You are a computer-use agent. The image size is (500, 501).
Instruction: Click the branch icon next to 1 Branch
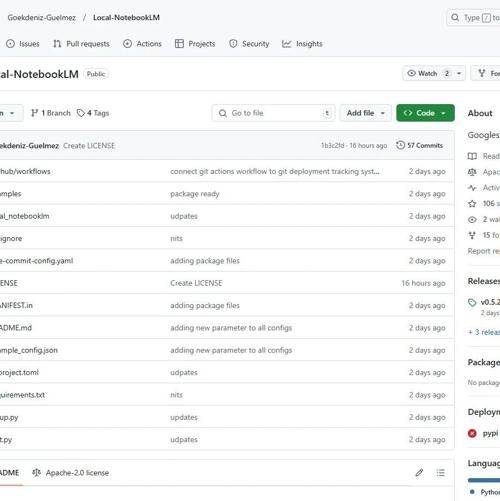(34, 113)
